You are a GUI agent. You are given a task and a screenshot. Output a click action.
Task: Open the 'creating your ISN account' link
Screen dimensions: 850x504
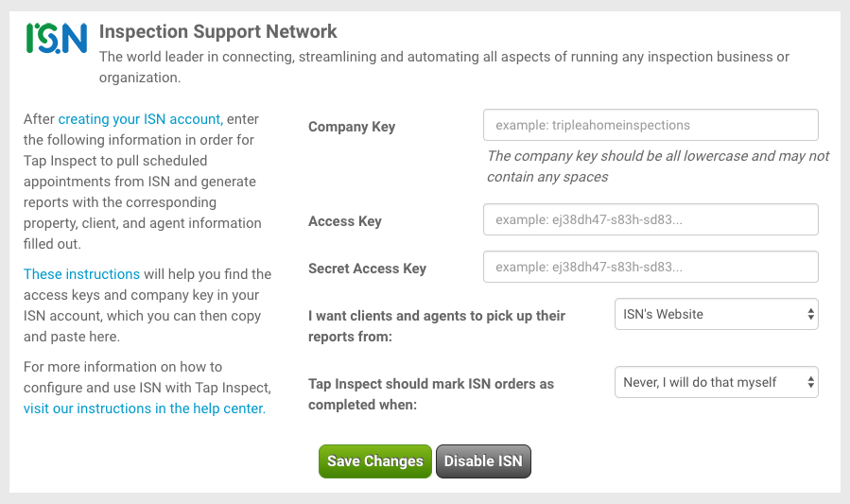pos(140,119)
